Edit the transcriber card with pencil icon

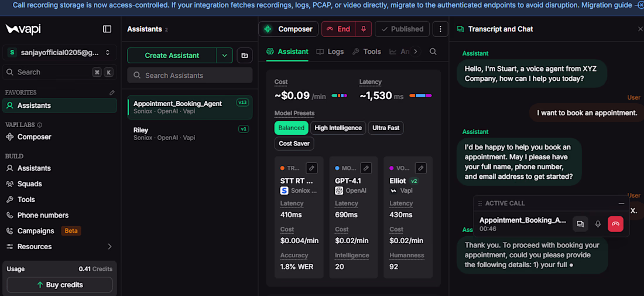[311, 168]
